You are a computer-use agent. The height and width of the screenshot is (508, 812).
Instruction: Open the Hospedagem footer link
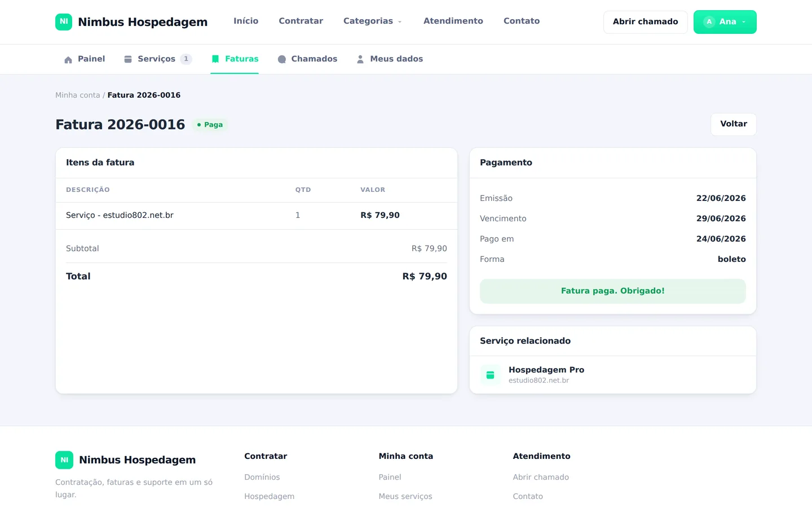point(270,497)
